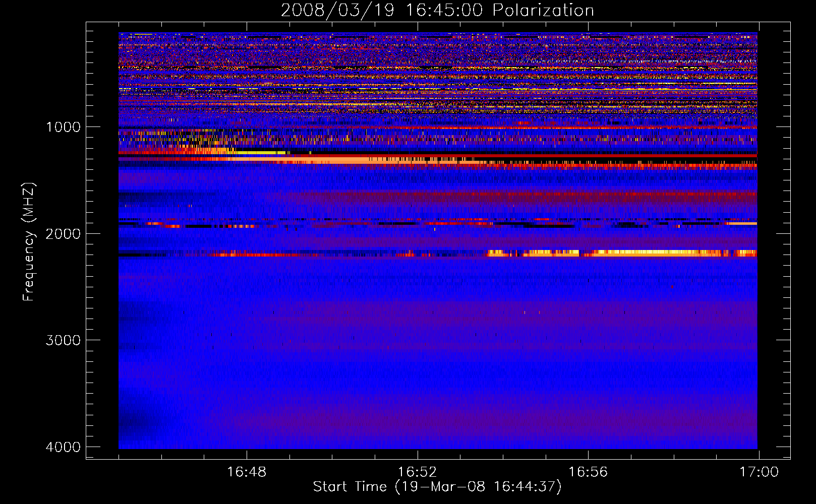Select the 1000 frequency tick label
The height and width of the screenshot is (504, 816).
(x=63, y=127)
